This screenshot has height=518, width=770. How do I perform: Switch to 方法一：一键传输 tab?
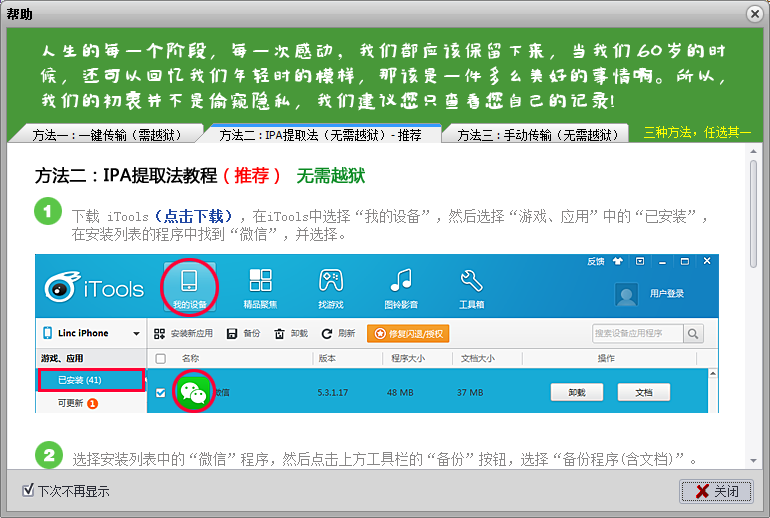tap(103, 134)
